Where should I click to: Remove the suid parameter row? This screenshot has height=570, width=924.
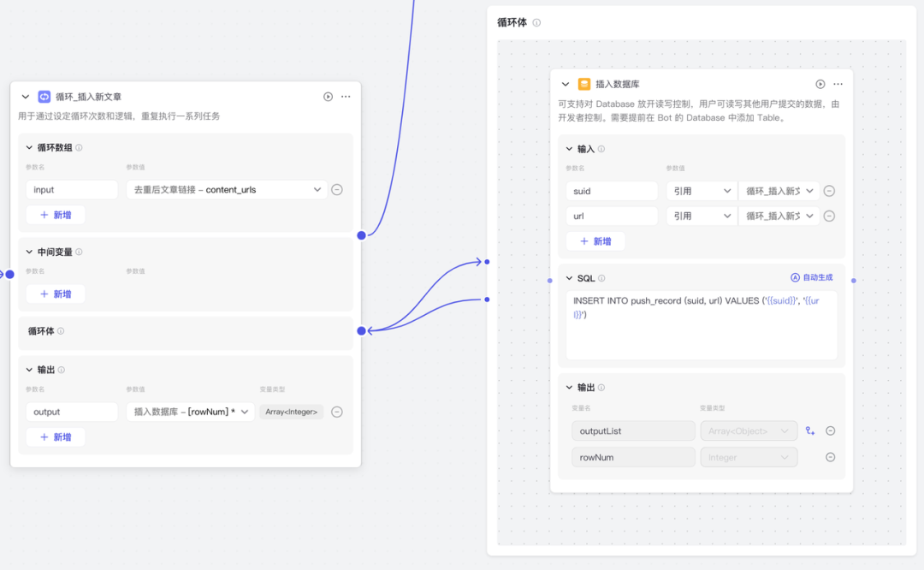(x=829, y=191)
